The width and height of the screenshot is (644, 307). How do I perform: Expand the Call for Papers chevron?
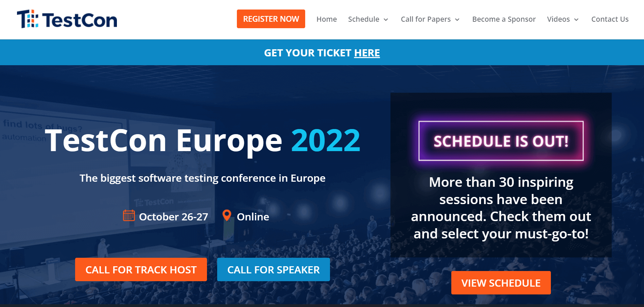pyautogui.click(x=457, y=20)
